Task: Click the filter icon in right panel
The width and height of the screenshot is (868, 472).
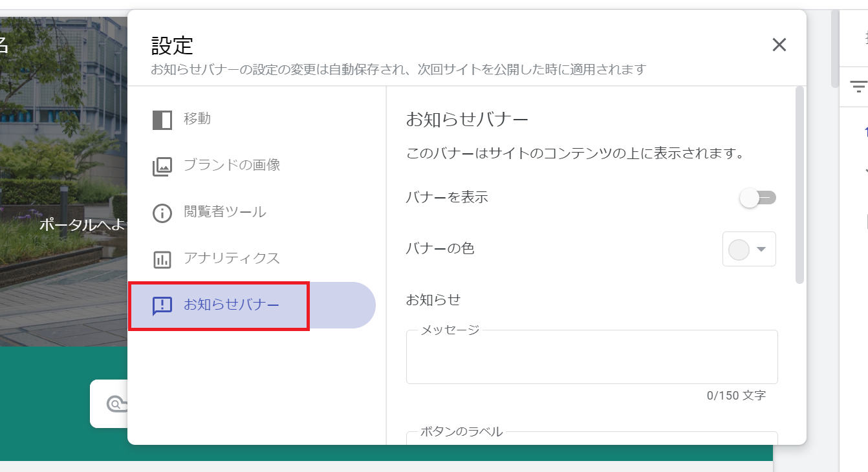Action: tap(858, 87)
